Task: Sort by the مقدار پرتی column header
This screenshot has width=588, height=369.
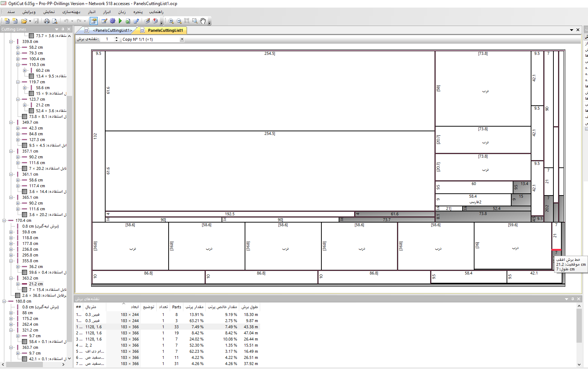Action: coord(195,307)
